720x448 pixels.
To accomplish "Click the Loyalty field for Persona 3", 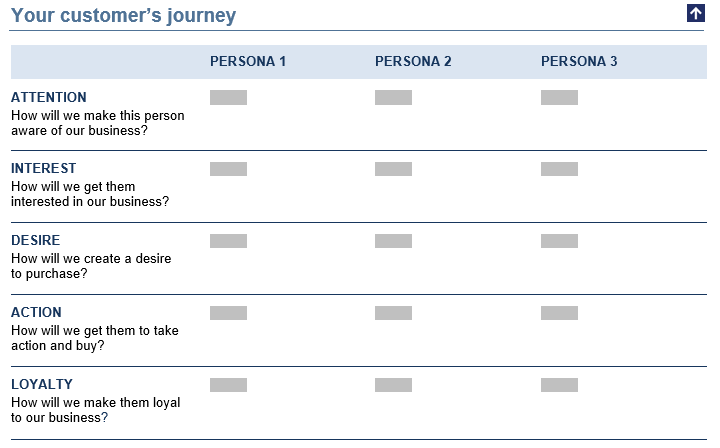I will [x=559, y=385].
